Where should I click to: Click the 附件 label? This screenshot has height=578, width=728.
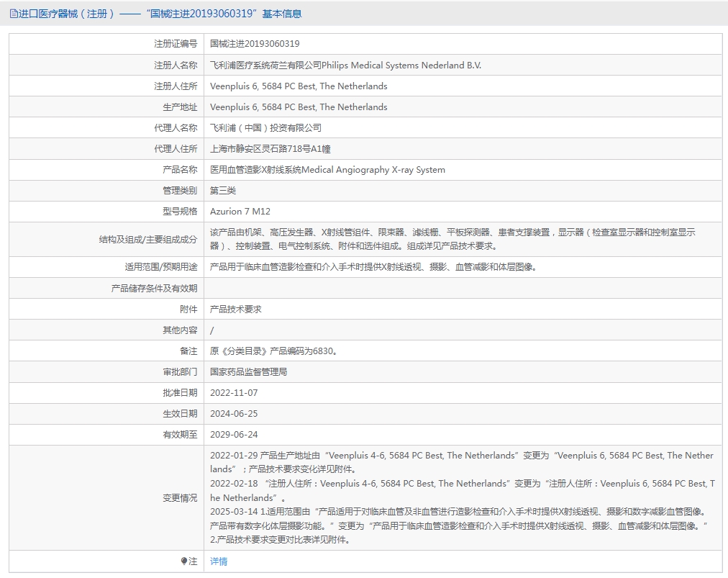point(188,309)
